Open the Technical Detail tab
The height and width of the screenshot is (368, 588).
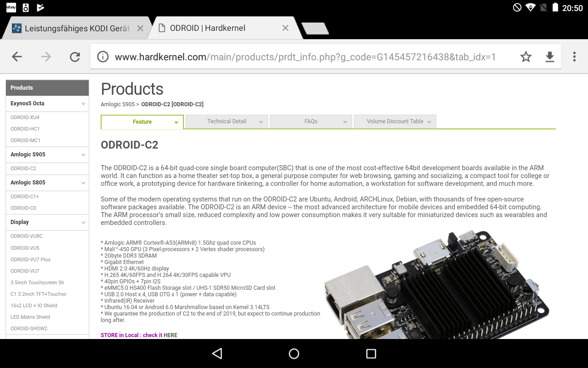click(x=226, y=121)
